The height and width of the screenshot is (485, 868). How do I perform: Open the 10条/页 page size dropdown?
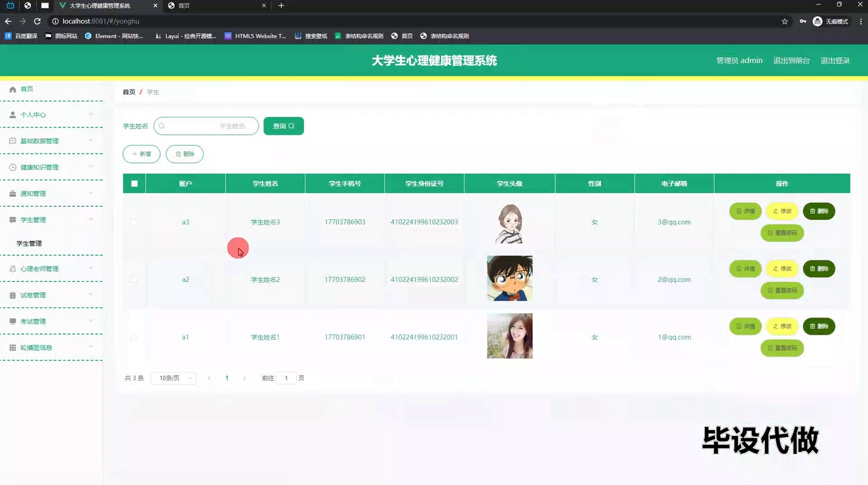(173, 378)
